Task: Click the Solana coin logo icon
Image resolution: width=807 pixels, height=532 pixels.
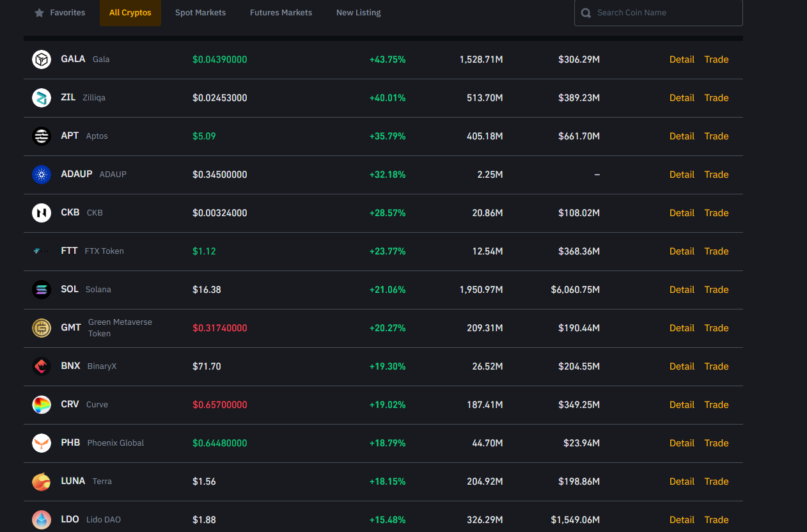Action: click(42, 290)
